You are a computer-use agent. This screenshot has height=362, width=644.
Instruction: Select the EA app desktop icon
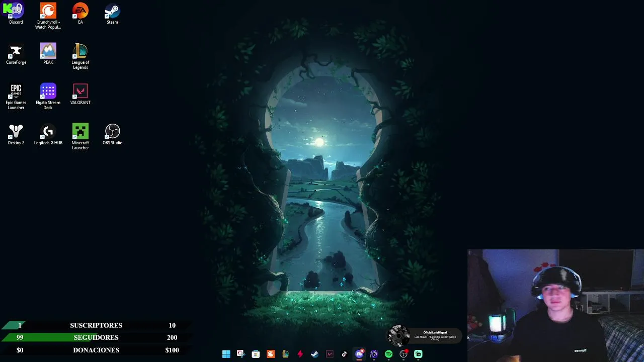tap(80, 14)
